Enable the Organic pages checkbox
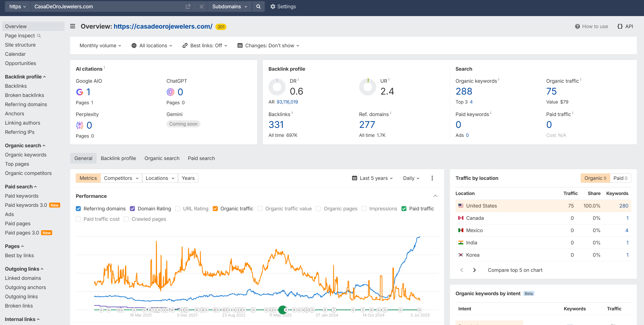644x325 pixels. 319,209
